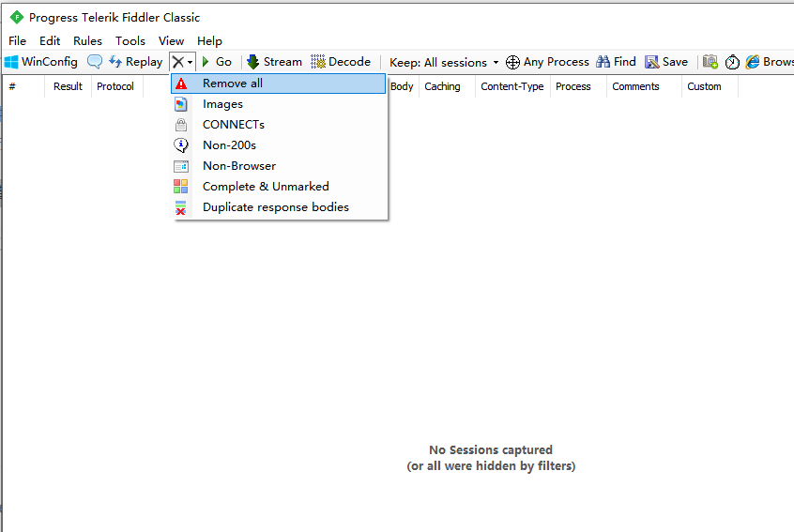
Task: Collapse the Remove dropdown arrow
Action: (190, 62)
